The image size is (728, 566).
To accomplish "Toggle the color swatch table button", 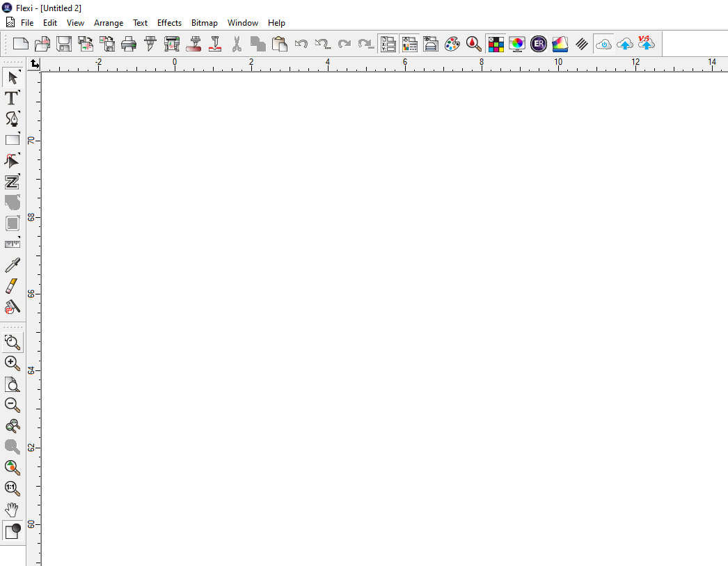I will pos(496,45).
